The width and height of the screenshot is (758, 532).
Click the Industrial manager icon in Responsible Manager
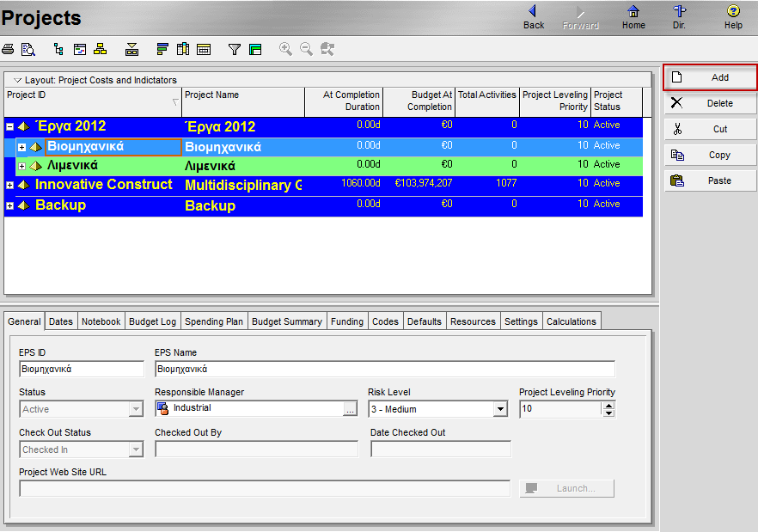tap(163, 409)
